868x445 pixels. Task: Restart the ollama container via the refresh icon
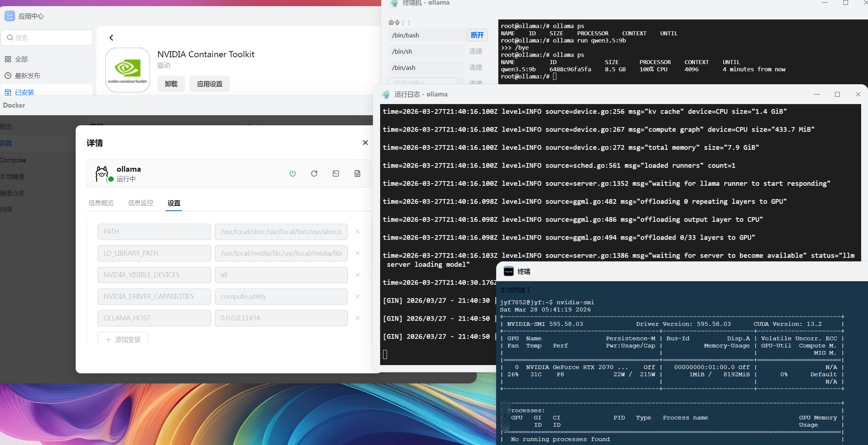[314, 174]
